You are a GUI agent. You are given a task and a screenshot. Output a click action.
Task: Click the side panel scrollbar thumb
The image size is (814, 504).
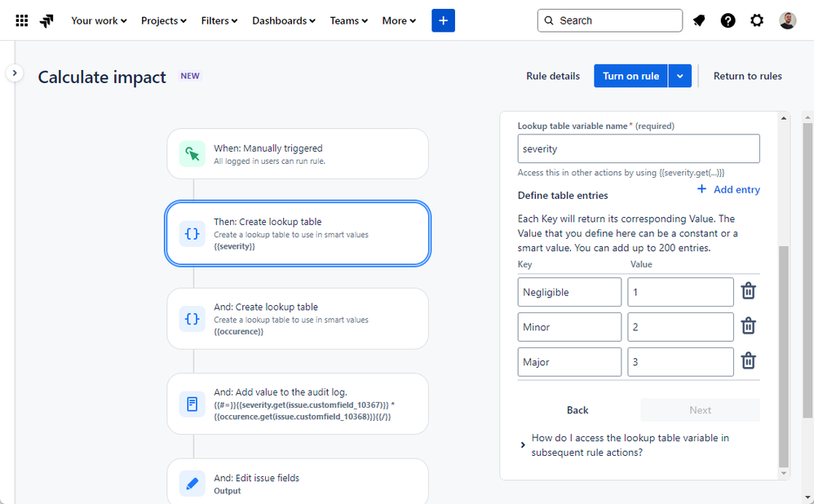pyautogui.click(x=784, y=357)
